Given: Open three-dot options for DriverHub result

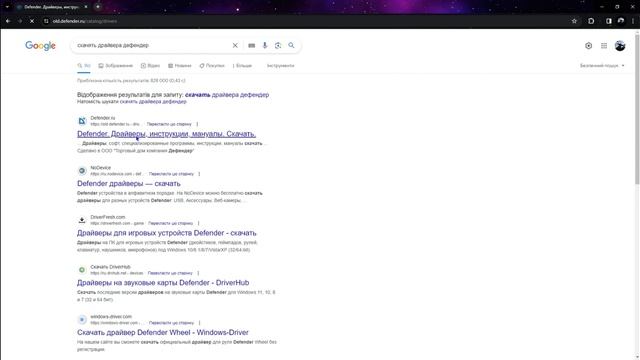Looking at the screenshot, I should tap(198, 273).
